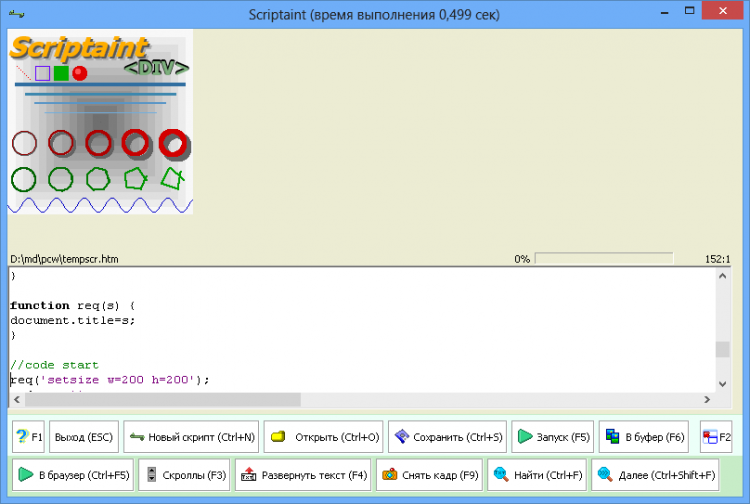Run script with В браузер (Ctrl+F5)
750x504 pixels.
(73, 475)
